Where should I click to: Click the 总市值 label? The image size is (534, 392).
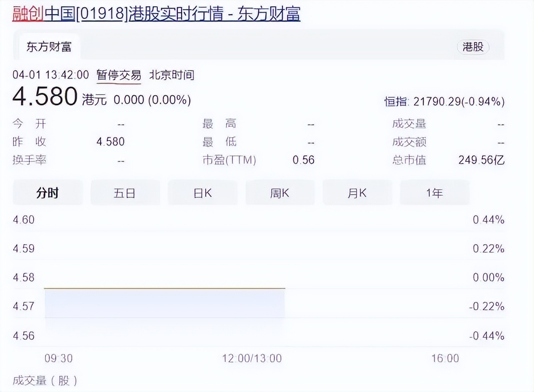click(x=409, y=160)
